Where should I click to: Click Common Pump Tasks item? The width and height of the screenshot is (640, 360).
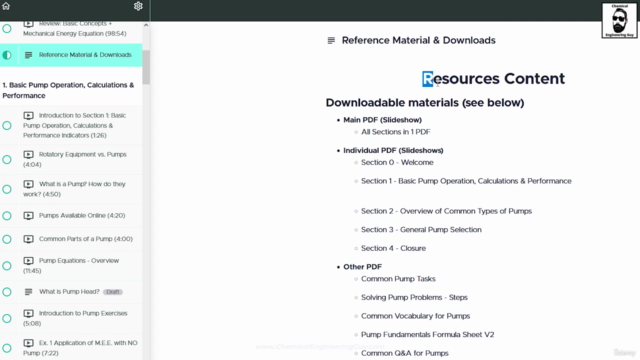[398, 279]
